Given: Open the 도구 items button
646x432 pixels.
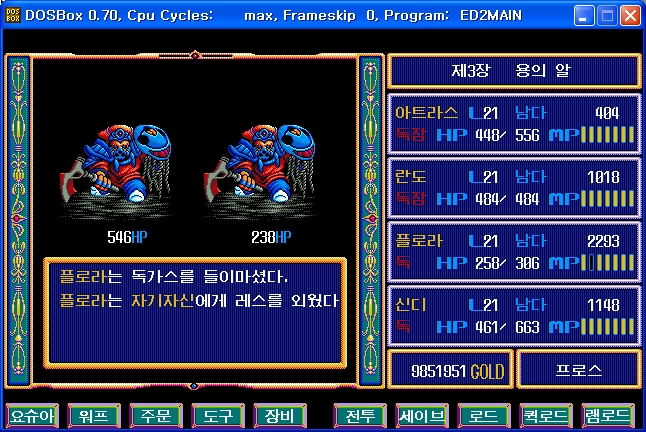Looking at the screenshot, I should 218,416.
